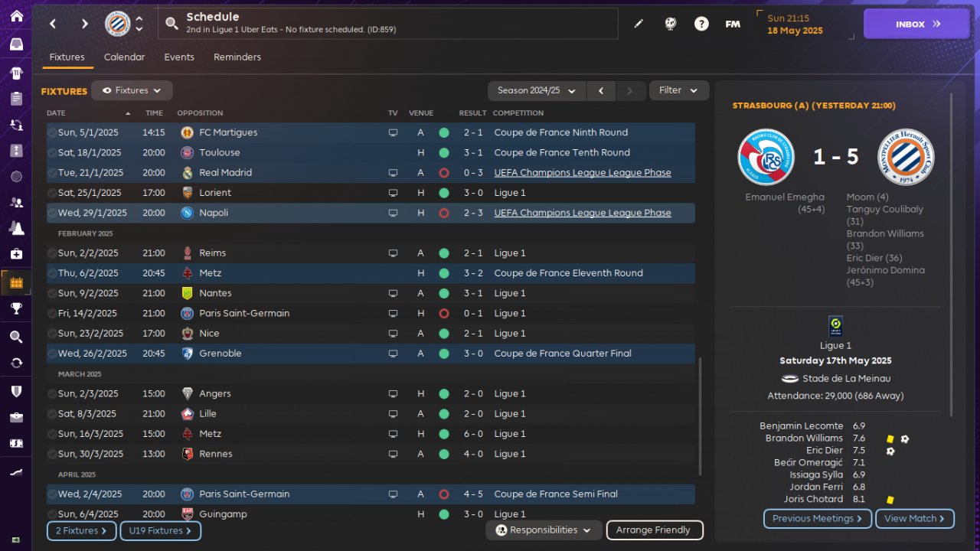
Task: Switch to the Calendar tab
Action: pyautogui.click(x=124, y=57)
